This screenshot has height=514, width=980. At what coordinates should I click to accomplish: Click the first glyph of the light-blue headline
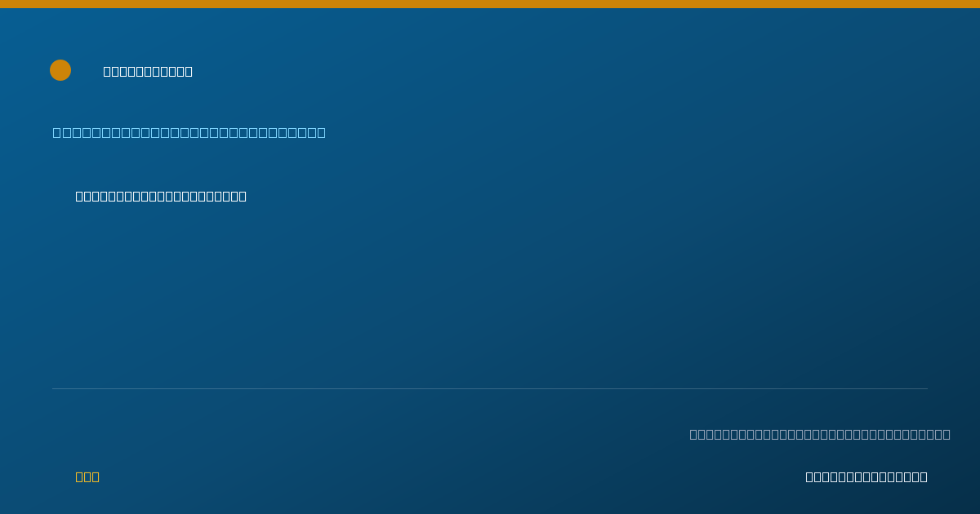pyautogui.click(x=56, y=132)
